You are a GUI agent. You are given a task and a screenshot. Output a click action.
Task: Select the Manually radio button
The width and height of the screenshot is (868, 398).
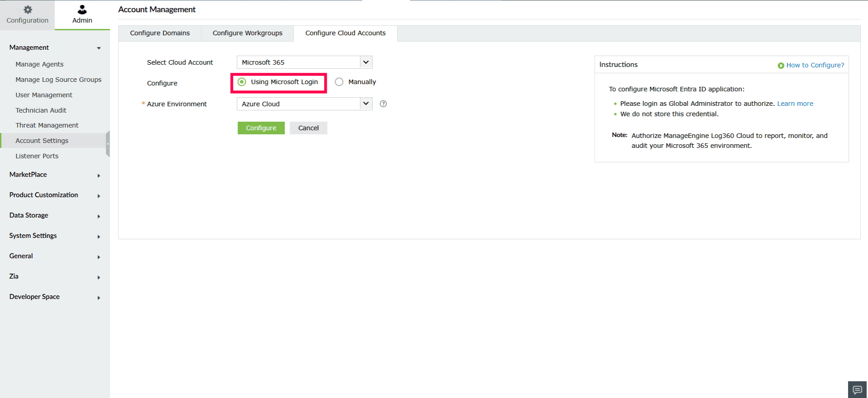(339, 82)
